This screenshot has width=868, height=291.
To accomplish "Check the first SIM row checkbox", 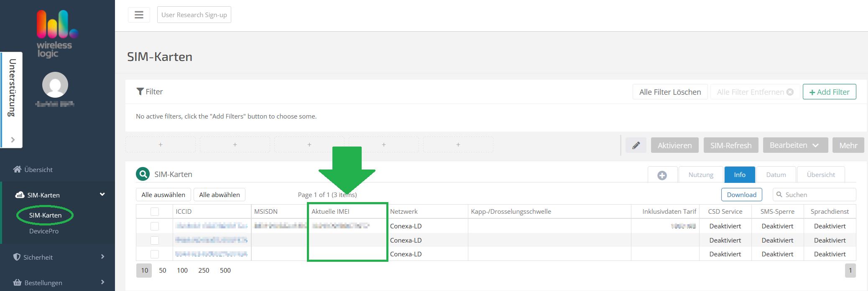I will (x=155, y=226).
